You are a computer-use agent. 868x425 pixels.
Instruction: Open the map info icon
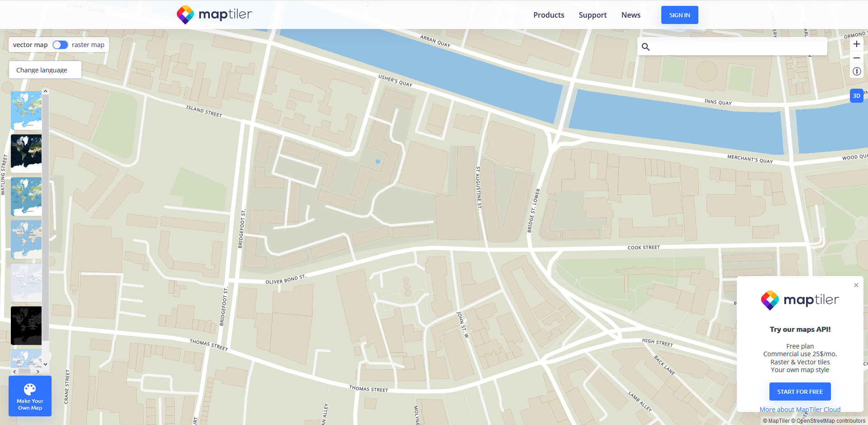click(x=856, y=71)
